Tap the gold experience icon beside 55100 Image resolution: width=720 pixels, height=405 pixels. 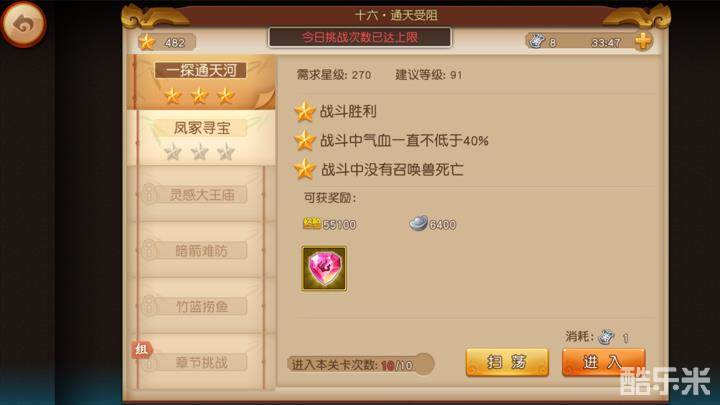tap(312, 224)
